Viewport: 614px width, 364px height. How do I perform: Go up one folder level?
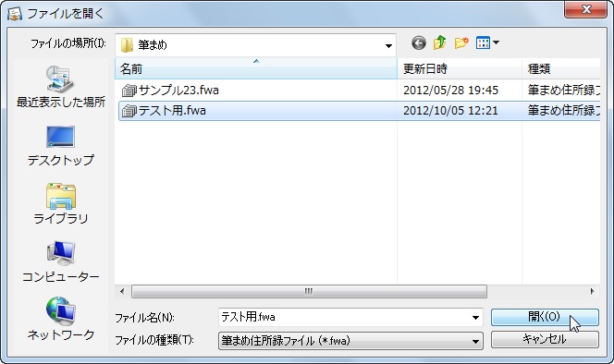pos(440,42)
